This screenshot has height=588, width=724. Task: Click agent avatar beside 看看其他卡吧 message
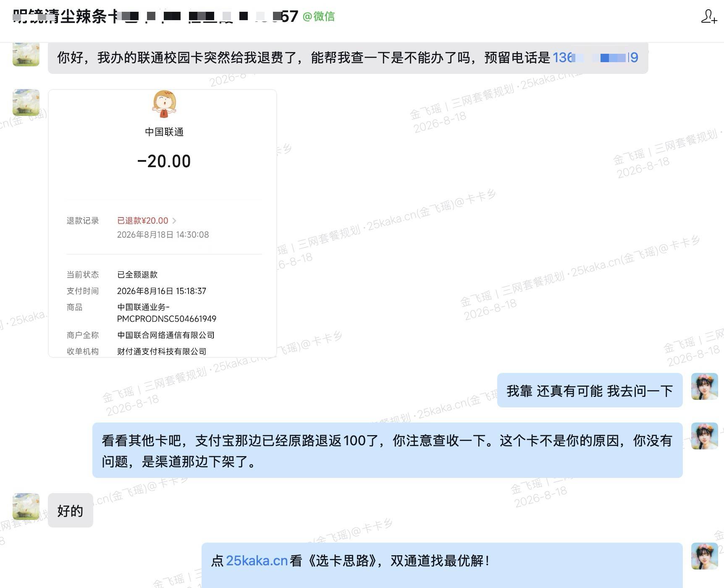705,436
